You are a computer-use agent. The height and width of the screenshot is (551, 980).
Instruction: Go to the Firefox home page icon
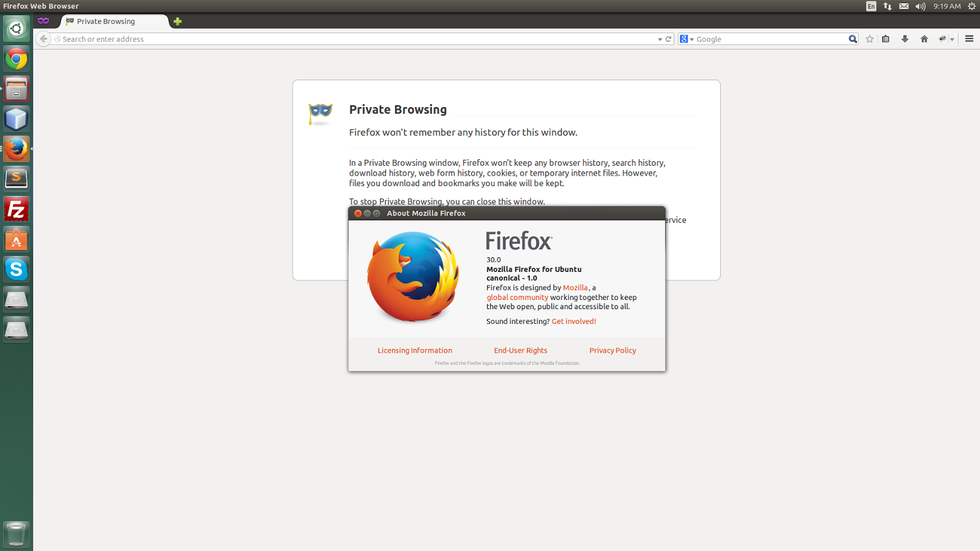pos(924,39)
